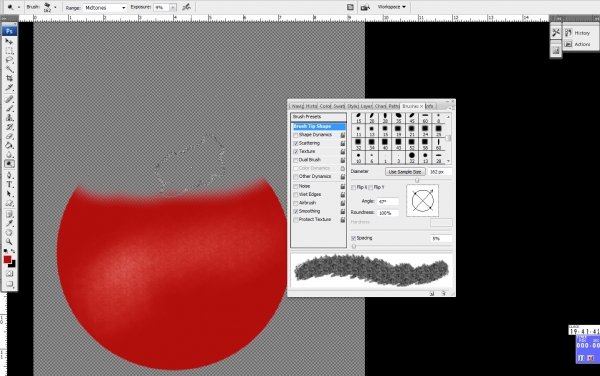Open the tool preset picker arrow
Viewport: 600px width, 376px height.
coord(19,7)
